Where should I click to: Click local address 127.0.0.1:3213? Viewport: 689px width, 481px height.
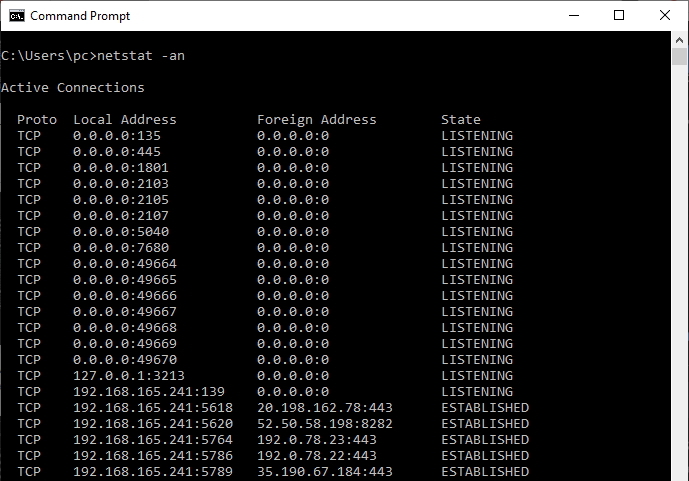[129, 376]
